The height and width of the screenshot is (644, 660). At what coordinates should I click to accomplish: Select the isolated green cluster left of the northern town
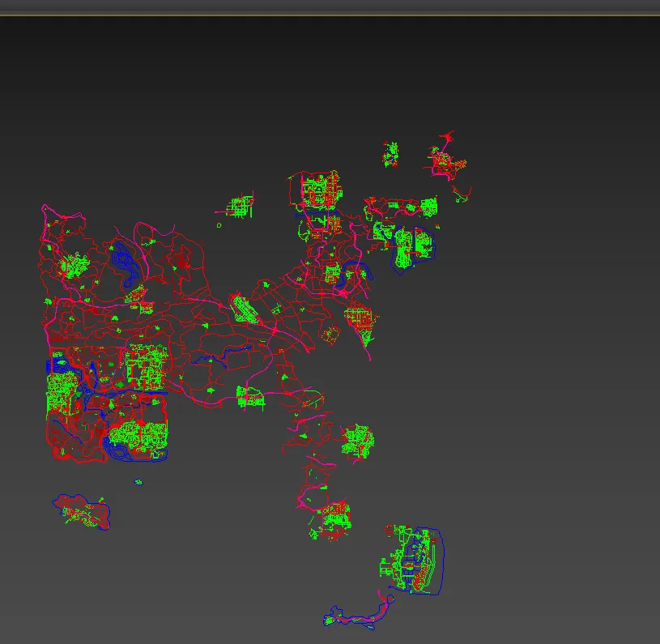[241, 207]
